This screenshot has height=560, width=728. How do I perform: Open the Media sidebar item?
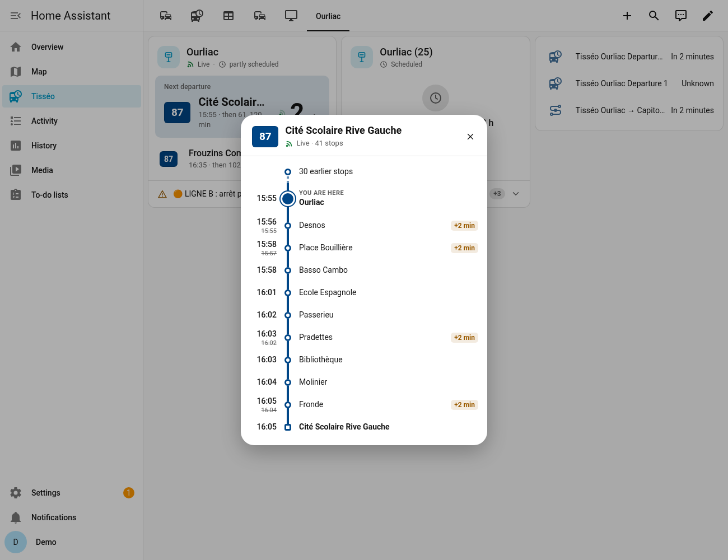(x=72, y=170)
